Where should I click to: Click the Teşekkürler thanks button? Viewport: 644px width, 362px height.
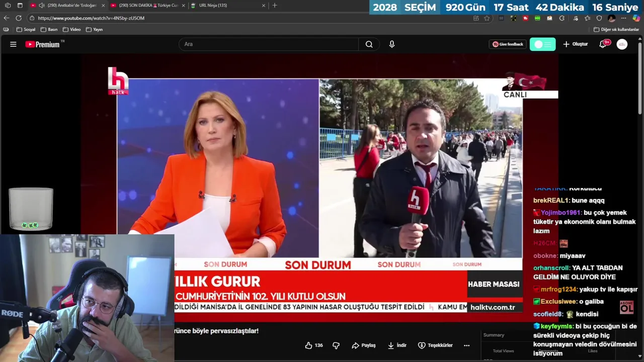(x=436, y=345)
